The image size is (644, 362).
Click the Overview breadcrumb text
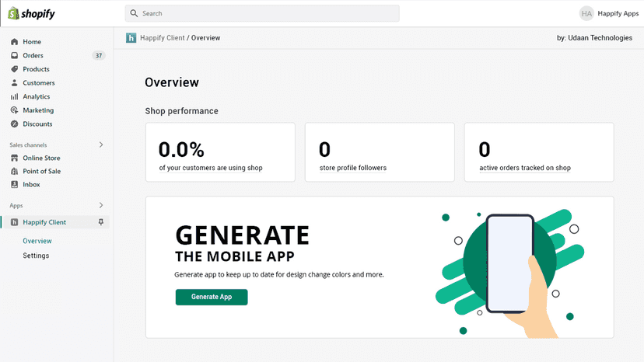pos(206,38)
